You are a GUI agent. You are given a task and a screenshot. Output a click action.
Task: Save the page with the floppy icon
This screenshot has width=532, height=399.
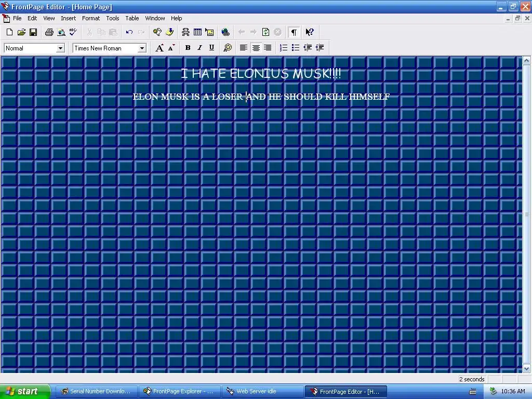click(x=33, y=32)
